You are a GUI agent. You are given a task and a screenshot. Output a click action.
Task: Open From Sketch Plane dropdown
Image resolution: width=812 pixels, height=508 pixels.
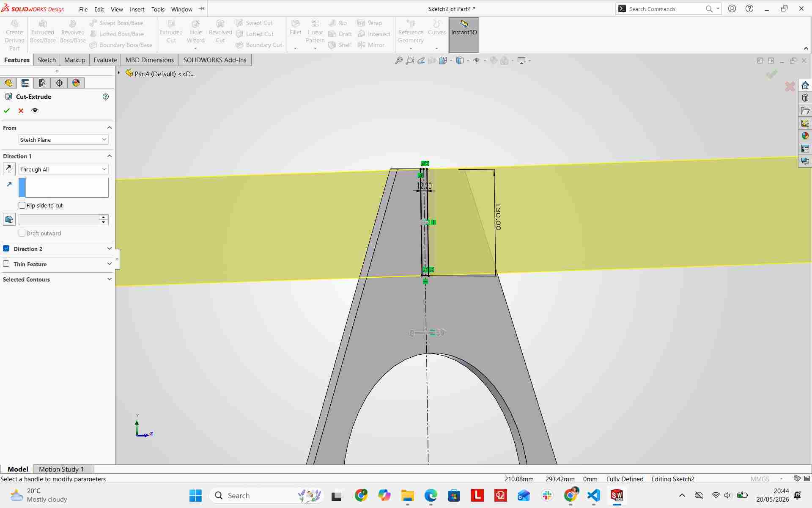click(x=63, y=140)
